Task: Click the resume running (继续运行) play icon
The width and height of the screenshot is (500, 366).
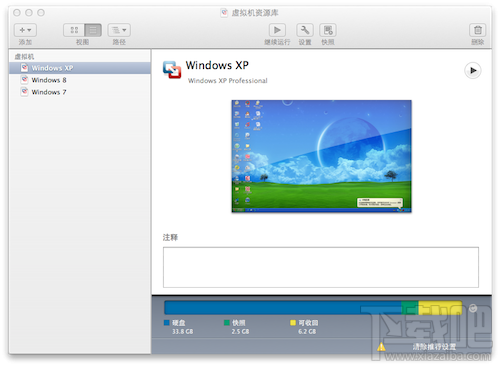Action: [277, 30]
